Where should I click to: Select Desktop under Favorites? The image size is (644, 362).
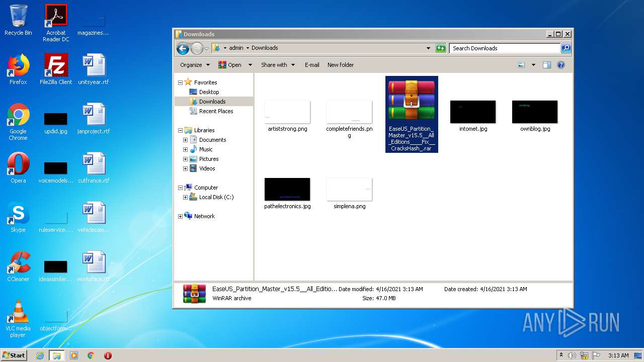coord(209,92)
